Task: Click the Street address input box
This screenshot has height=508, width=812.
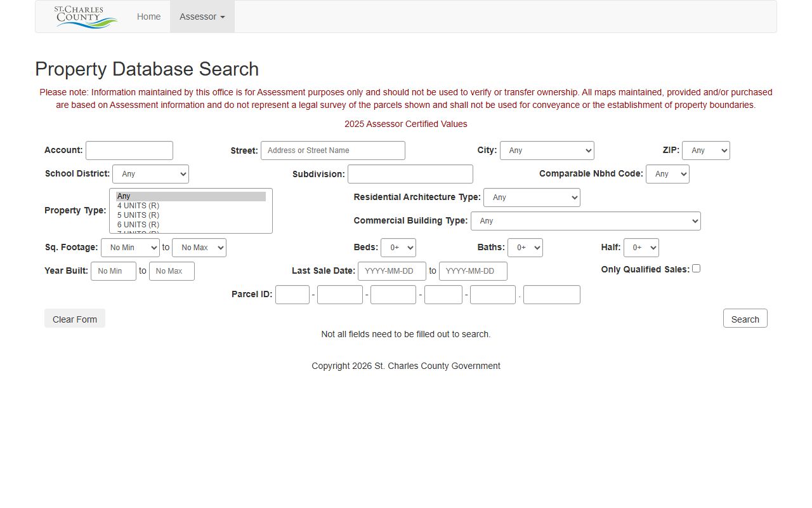Action: [333, 150]
